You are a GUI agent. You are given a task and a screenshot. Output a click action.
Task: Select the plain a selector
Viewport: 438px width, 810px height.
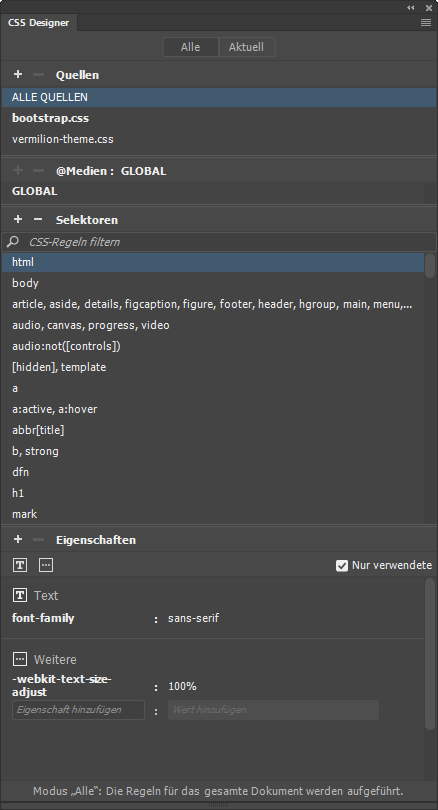click(213, 388)
